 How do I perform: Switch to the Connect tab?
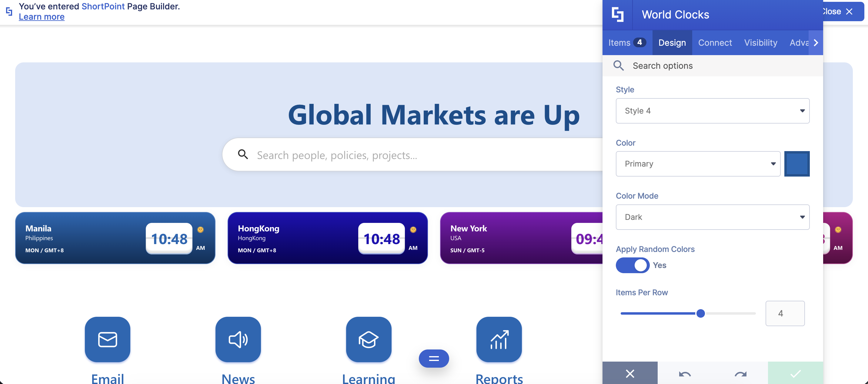(715, 43)
